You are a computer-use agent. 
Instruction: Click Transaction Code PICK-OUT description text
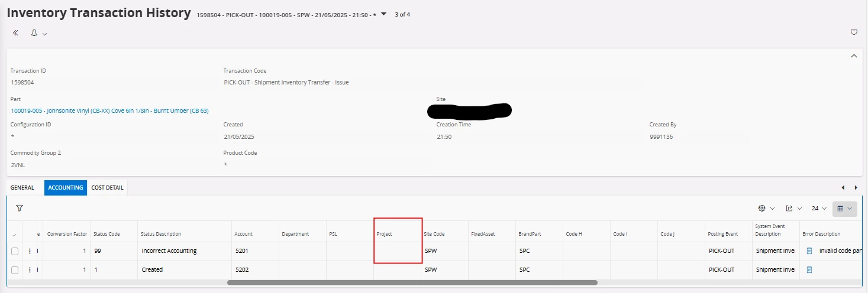(286, 83)
